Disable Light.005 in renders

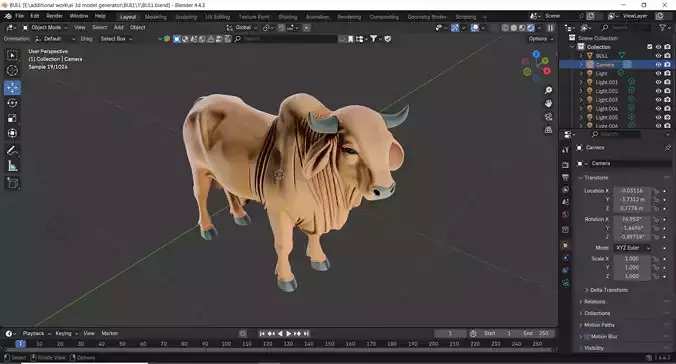coord(667,117)
